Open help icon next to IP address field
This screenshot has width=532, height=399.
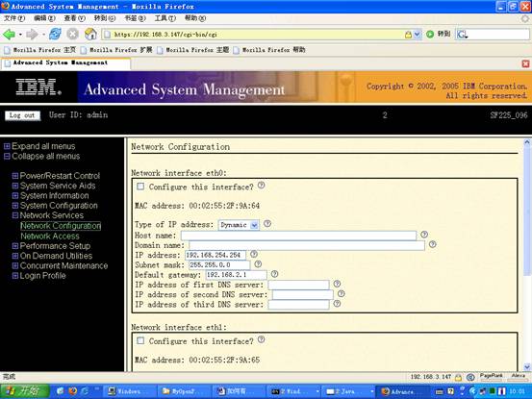coord(254,254)
